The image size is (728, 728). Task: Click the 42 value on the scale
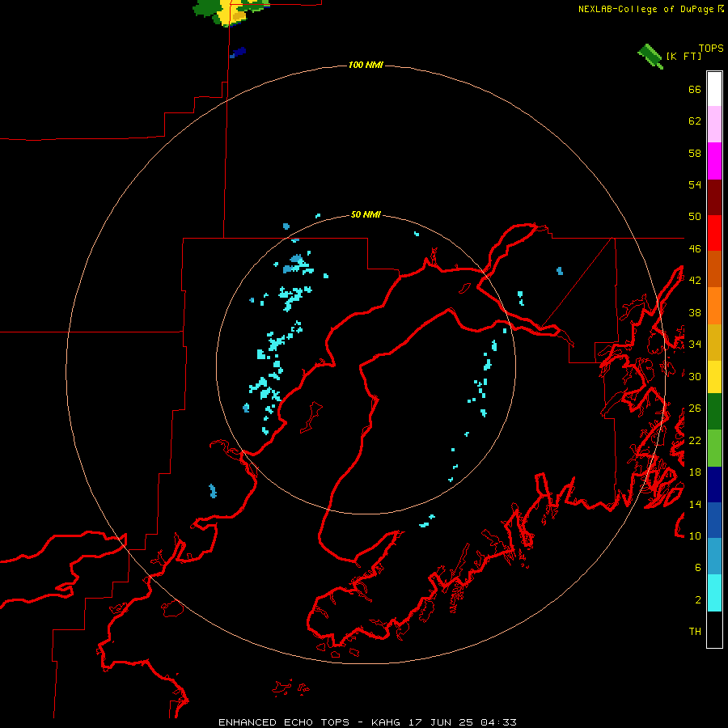click(x=695, y=281)
